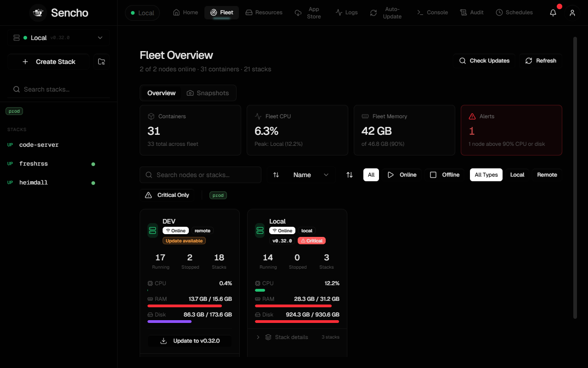Click the Local node server icon

tap(260, 230)
